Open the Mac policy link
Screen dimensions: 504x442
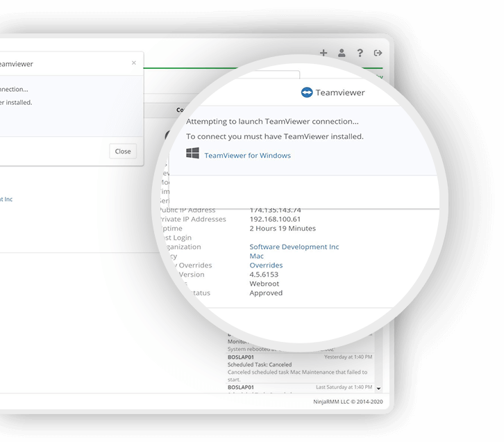[x=256, y=256]
